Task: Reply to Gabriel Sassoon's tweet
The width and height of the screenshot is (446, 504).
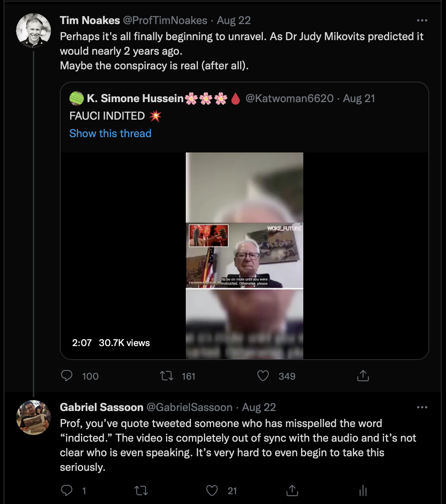Action: point(67,491)
